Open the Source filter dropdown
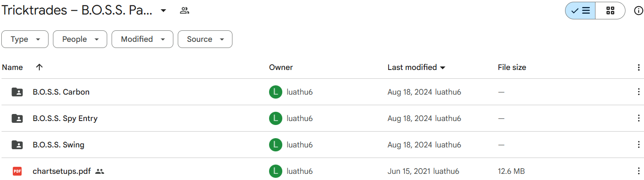This screenshot has height=180, width=644. (x=205, y=39)
